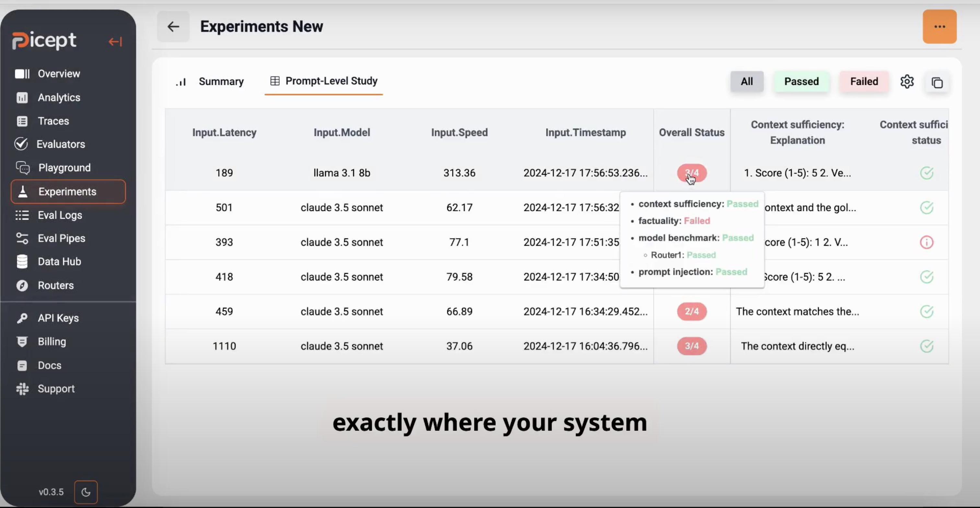Open Evaluators from the sidebar
Viewport: 980px width, 508px height.
point(61,144)
